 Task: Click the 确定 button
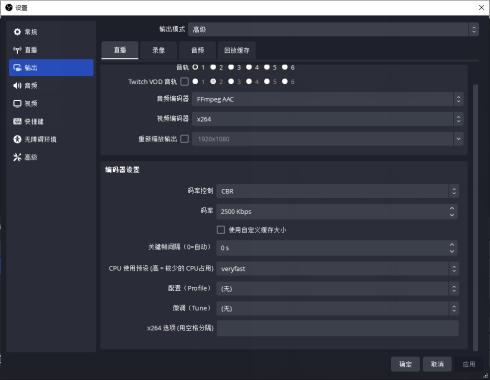[406, 364]
